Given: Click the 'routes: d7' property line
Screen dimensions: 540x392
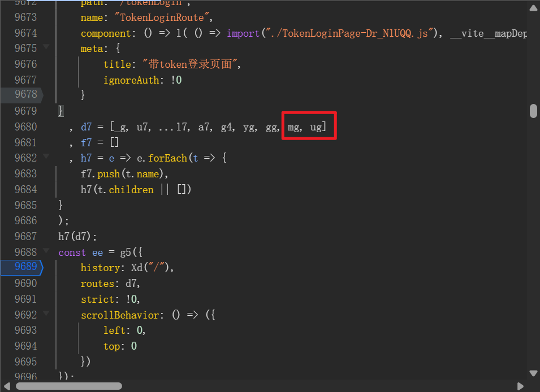Looking at the screenshot, I should (x=110, y=283).
